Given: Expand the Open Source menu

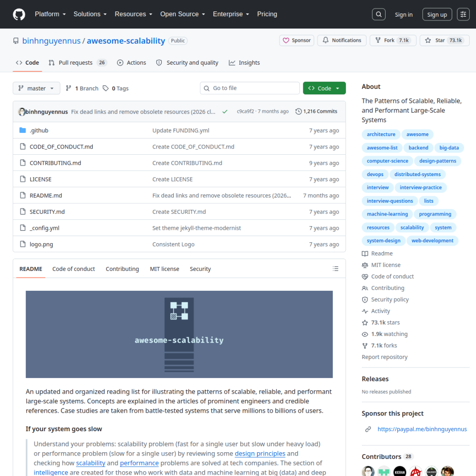Looking at the screenshot, I should [182, 14].
